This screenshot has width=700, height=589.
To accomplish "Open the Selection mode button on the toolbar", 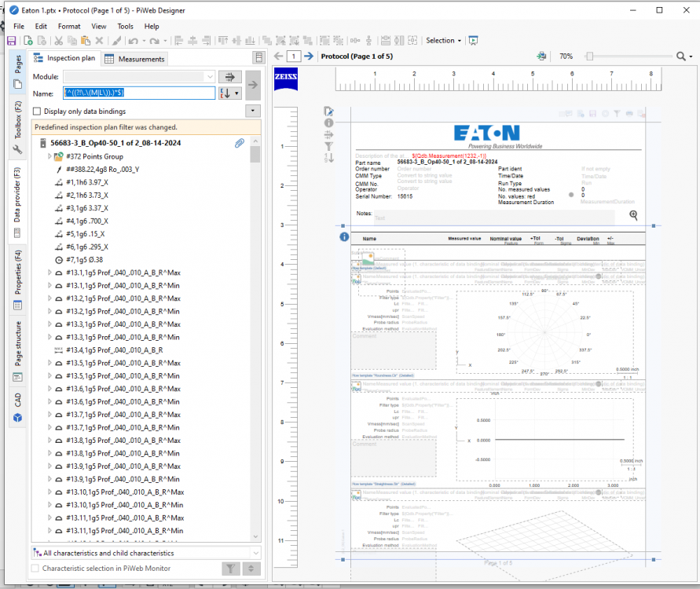I will 442,40.
